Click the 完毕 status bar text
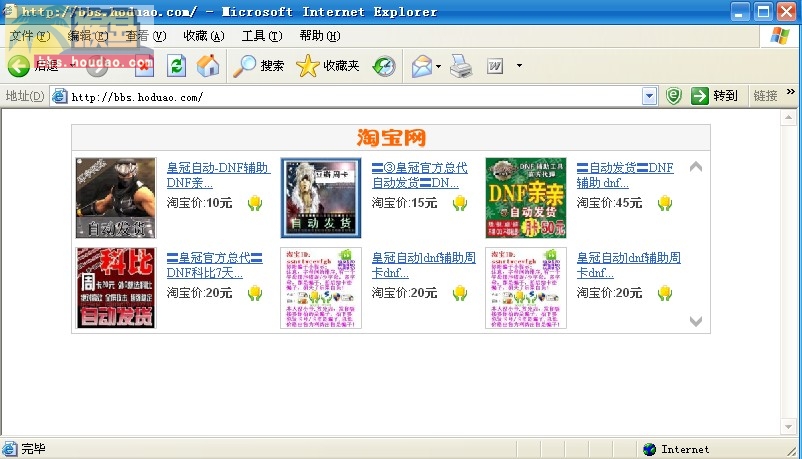 point(33,449)
